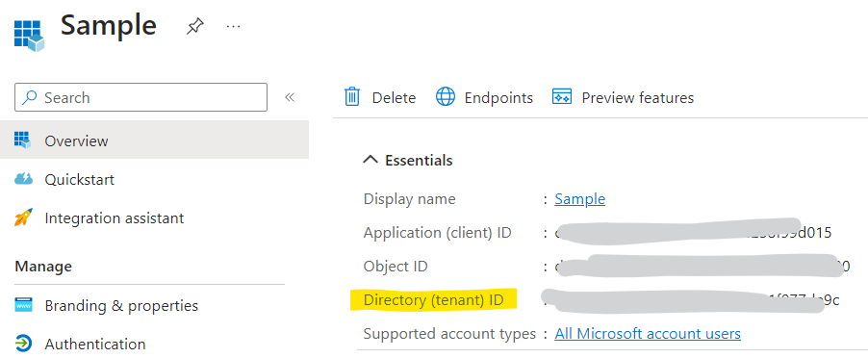Open the more options ellipsis beside Sample

pos(234,26)
